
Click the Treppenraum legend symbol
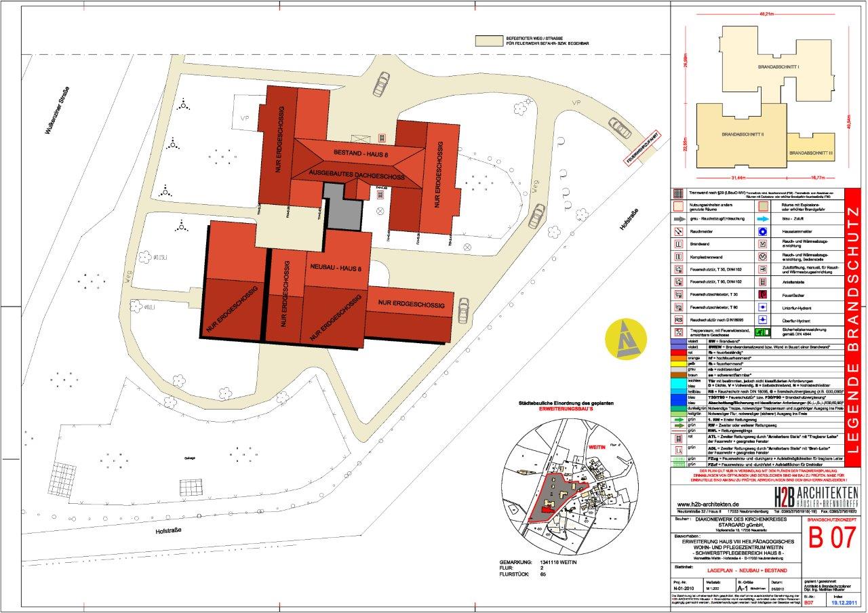pos(679,332)
